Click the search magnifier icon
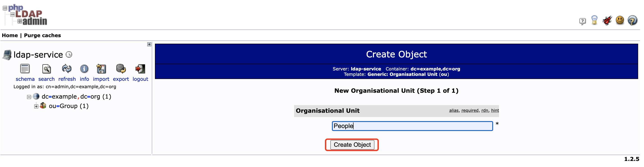 click(47, 69)
